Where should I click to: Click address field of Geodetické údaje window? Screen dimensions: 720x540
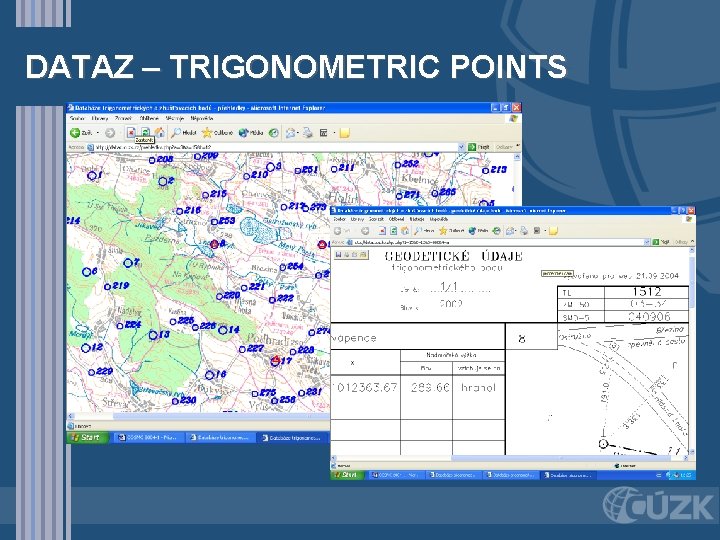tap(497, 242)
